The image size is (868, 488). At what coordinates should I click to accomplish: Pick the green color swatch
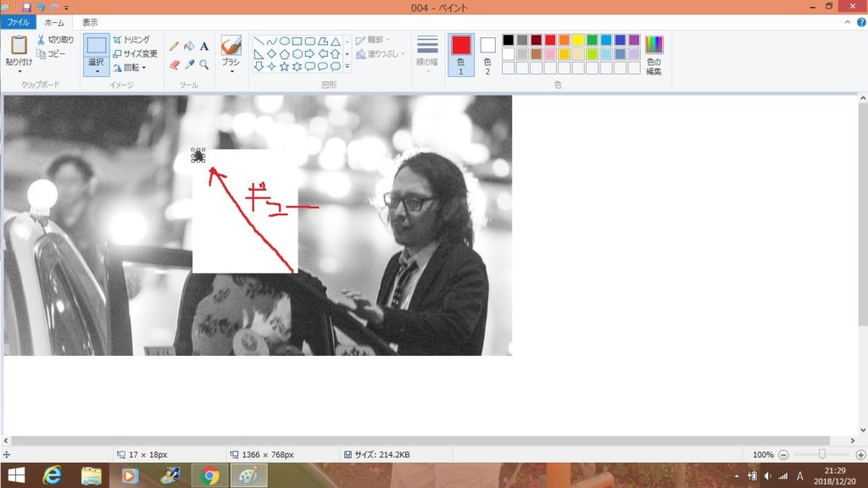pyautogui.click(x=593, y=40)
